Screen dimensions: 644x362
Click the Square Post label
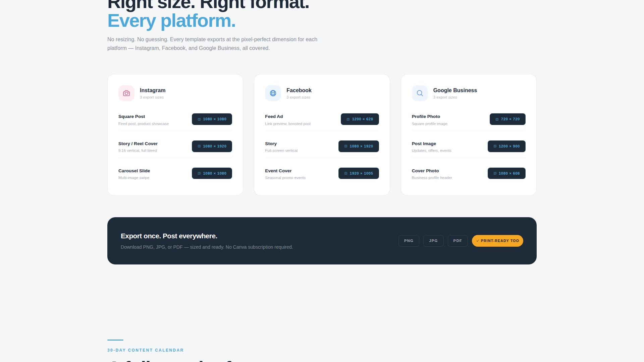(131, 117)
